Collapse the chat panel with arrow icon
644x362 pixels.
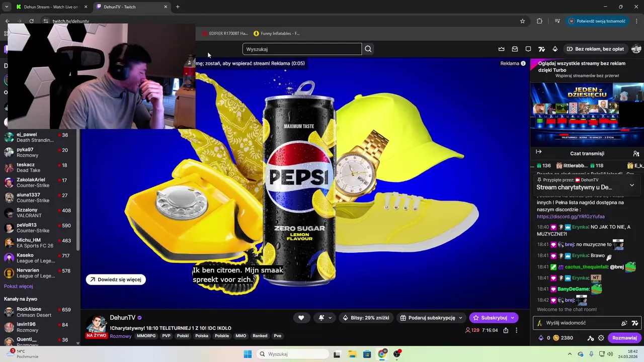coord(538,152)
